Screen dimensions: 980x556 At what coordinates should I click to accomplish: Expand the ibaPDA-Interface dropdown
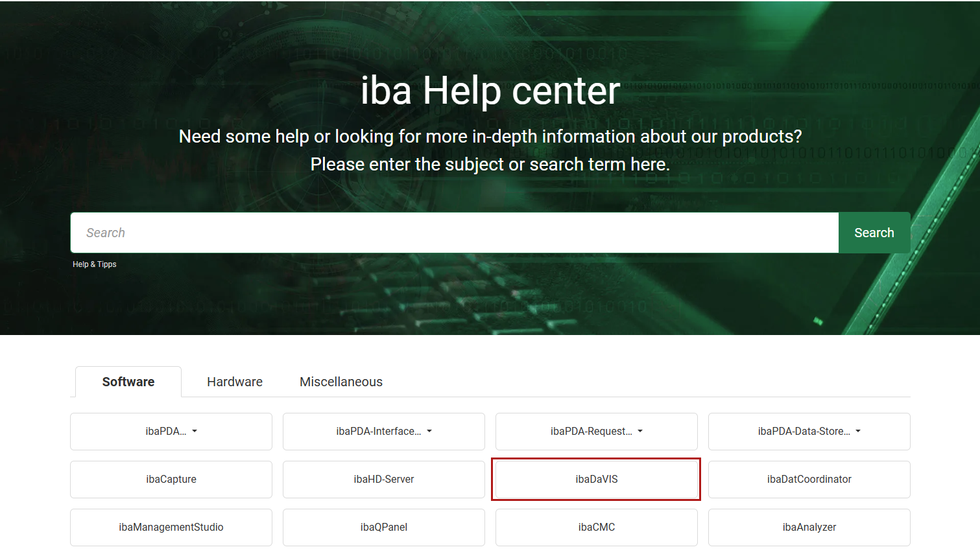tap(384, 432)
